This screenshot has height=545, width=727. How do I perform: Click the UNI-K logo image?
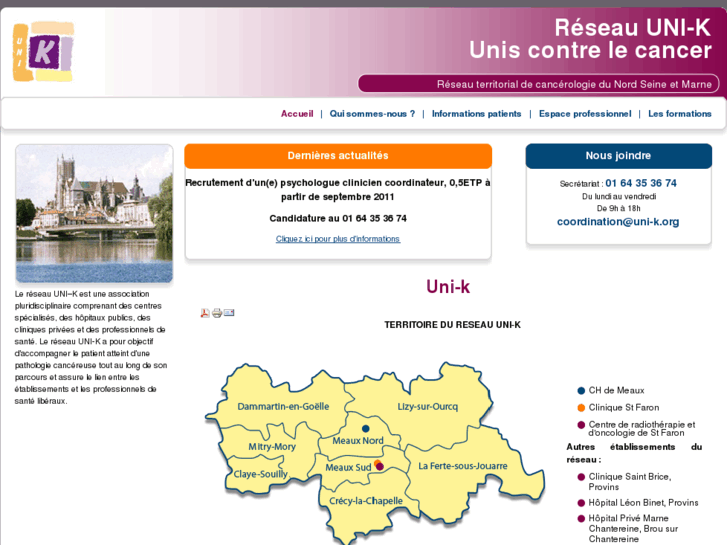click(43, 51)
